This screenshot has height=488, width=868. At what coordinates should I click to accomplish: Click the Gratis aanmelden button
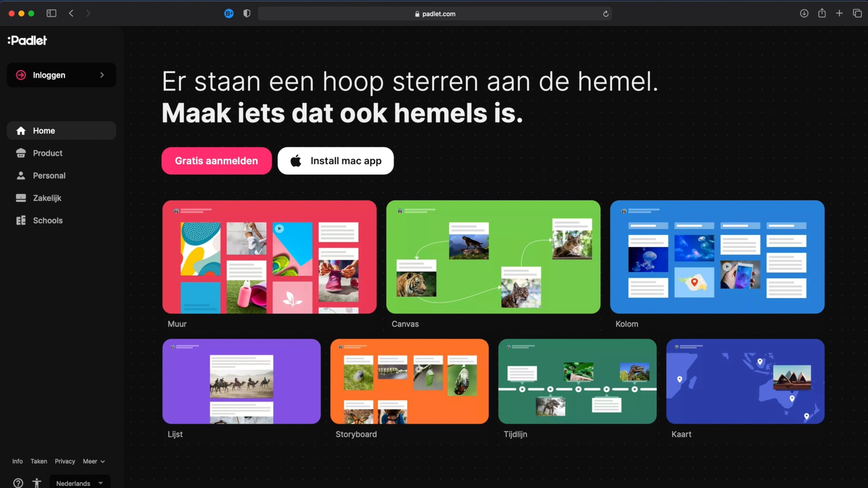[x=217, y=161]
